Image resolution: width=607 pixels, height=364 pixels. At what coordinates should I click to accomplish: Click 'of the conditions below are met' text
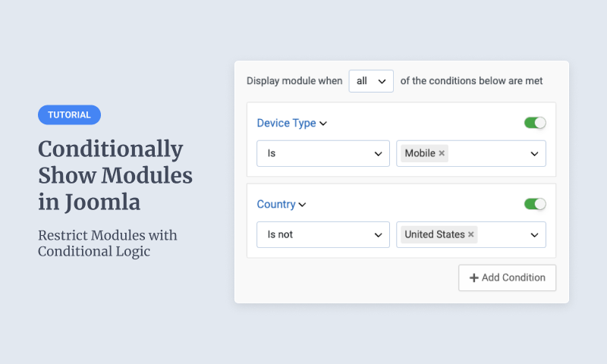click(471, 81)
